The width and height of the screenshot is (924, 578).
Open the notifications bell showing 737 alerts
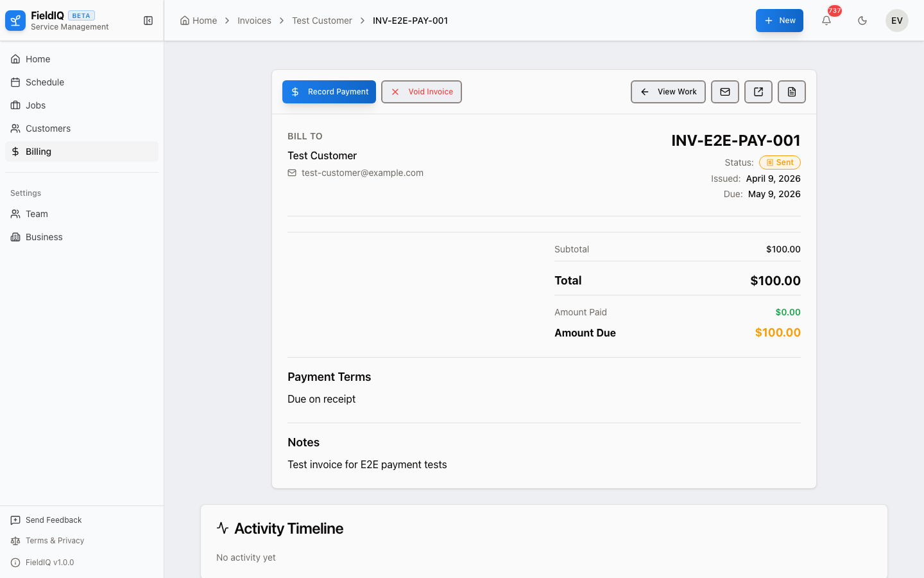click(826, 21)
